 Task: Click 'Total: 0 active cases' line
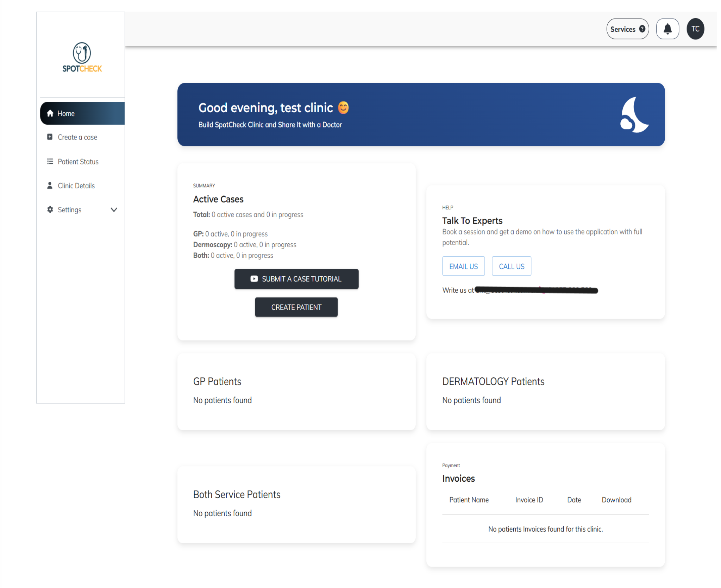(248, 214)
